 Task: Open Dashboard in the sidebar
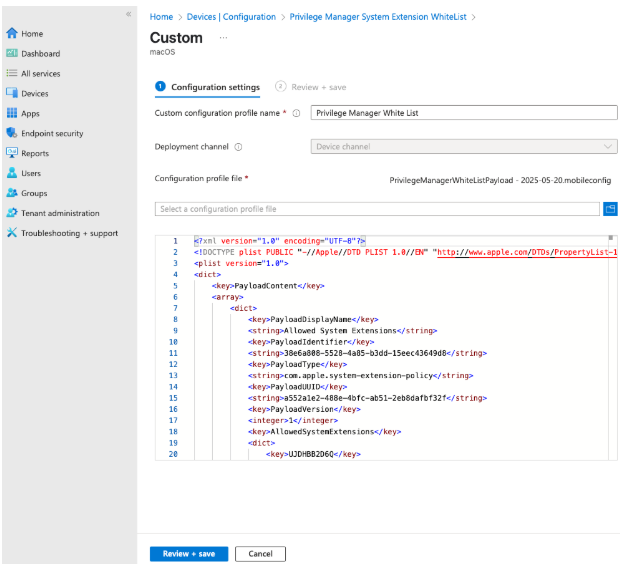coord(41,53)
